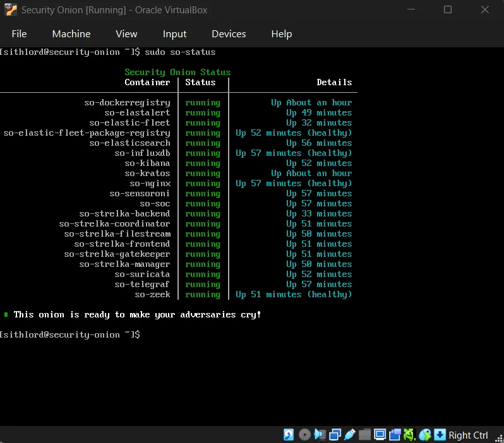Open the File menu

coord(19,34)
